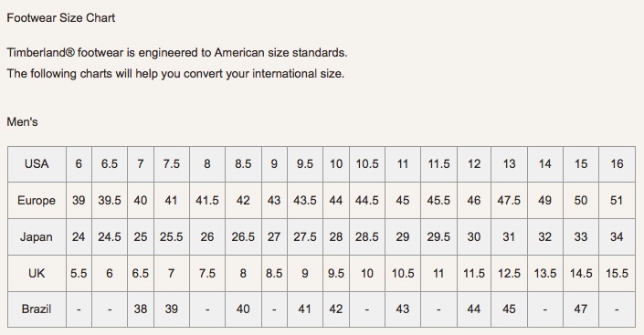Click Europe size 47.5 cell
The height and width of the screenshot is (335, 644).
click(509, 200)
